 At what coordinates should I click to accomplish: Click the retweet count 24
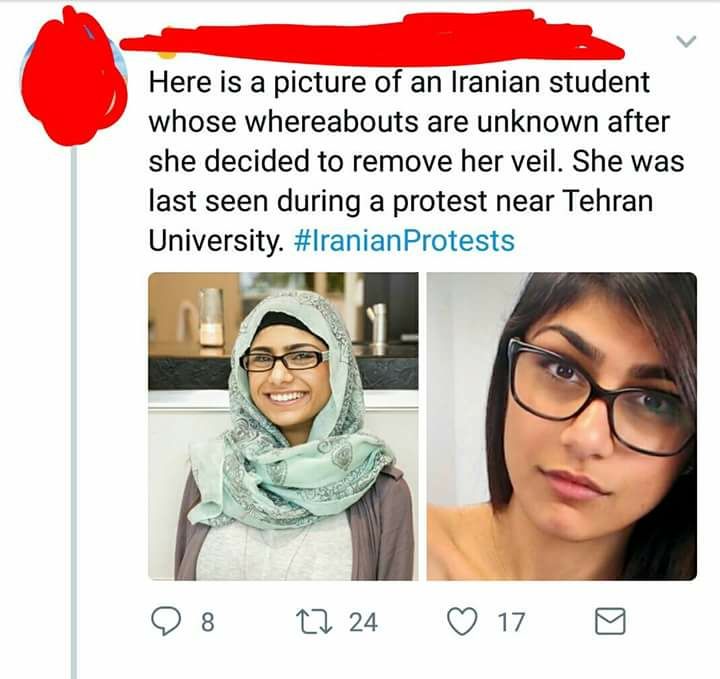[363, 622]
